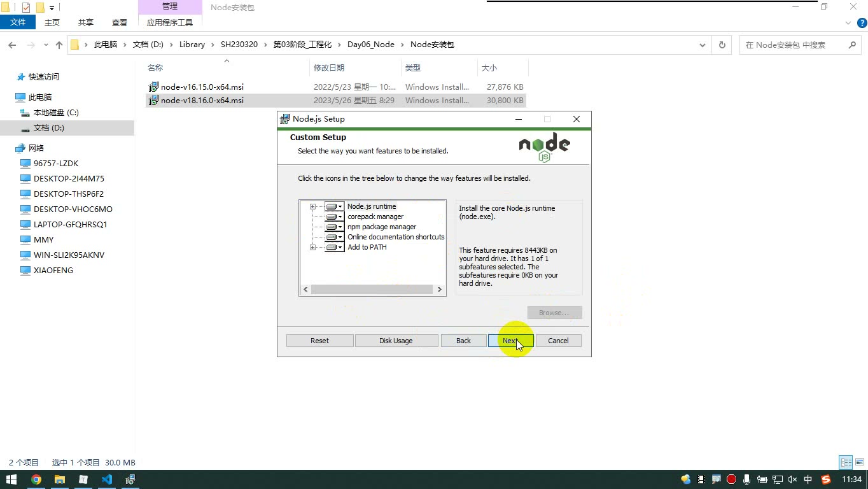This screenshot has height=489, width=868.
Task: Navigate back in Explorer
Action: pos(12,45)
